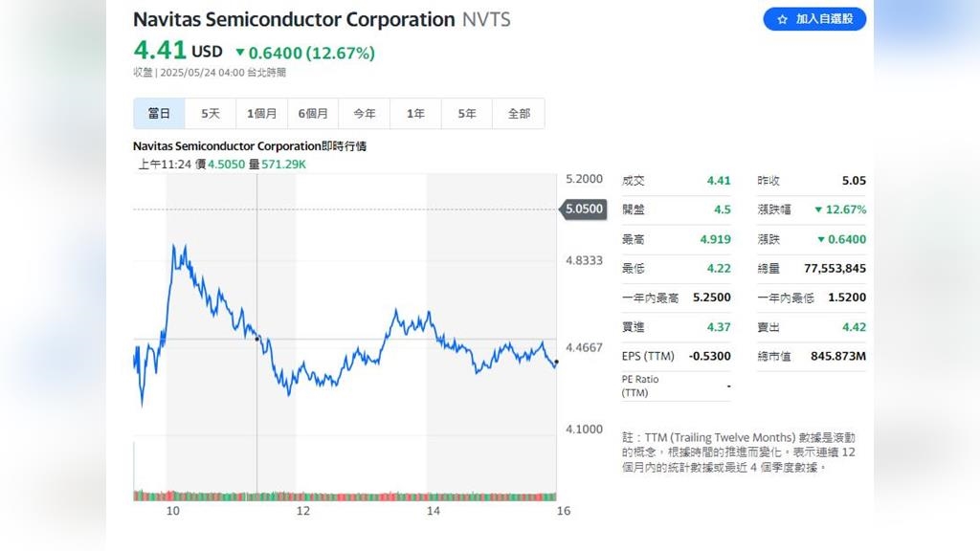
Task: Click the Navitas Semiconductor Corporation title
Action: [294, 19]
